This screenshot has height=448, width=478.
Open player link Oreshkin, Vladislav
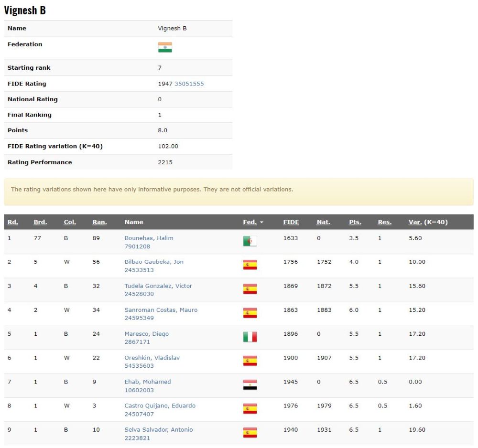coord(152,358)
